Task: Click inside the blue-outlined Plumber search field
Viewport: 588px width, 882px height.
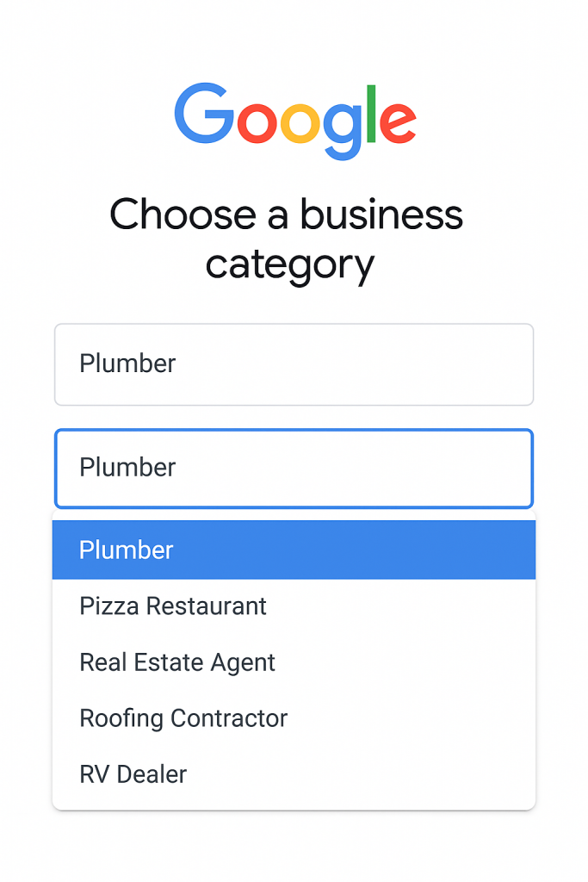Action: tap(294, 468)
